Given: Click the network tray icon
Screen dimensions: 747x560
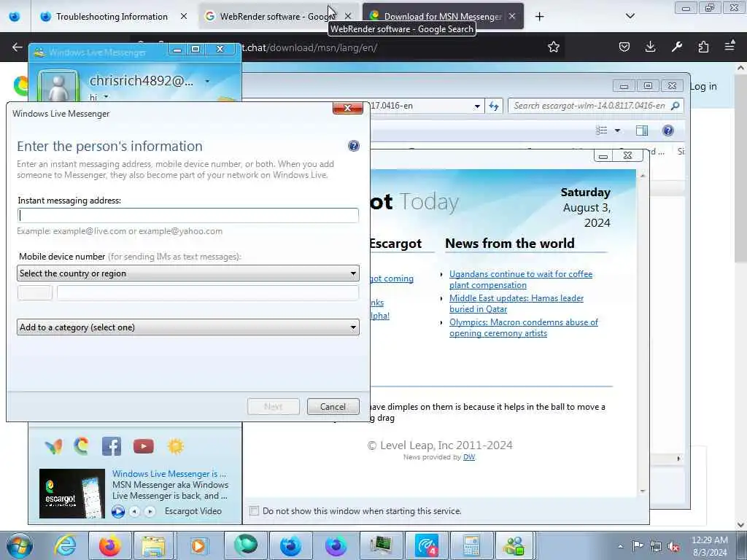Looking at the screenshot, I should coord(656,546).
